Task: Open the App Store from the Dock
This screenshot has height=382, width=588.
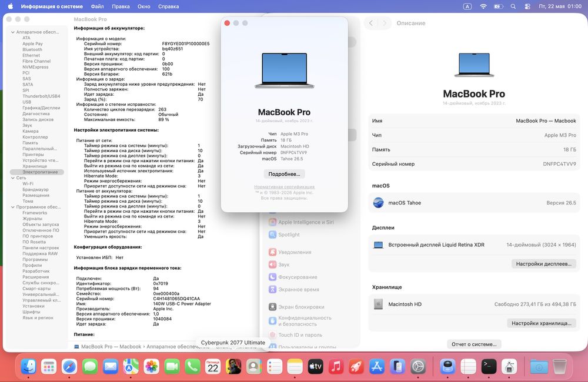Action: [377, 366]
